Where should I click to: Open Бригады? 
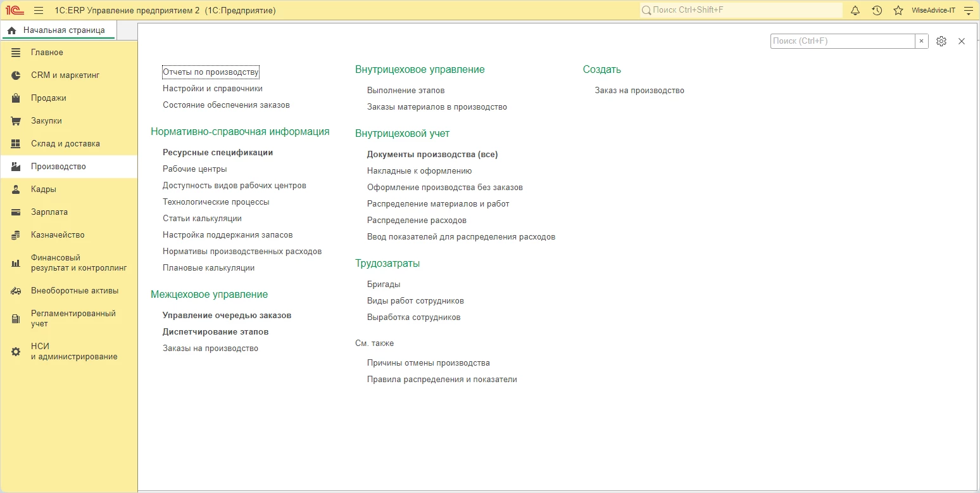pos(384,285)
